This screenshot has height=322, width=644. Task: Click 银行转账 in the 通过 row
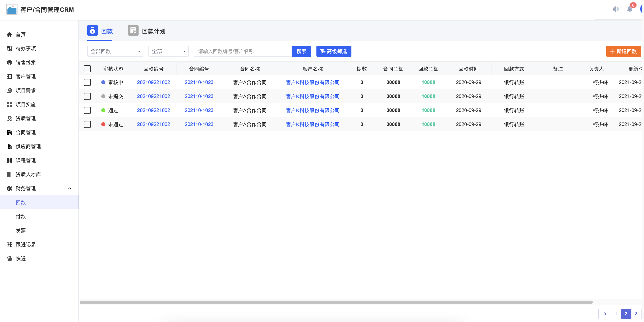514,110
